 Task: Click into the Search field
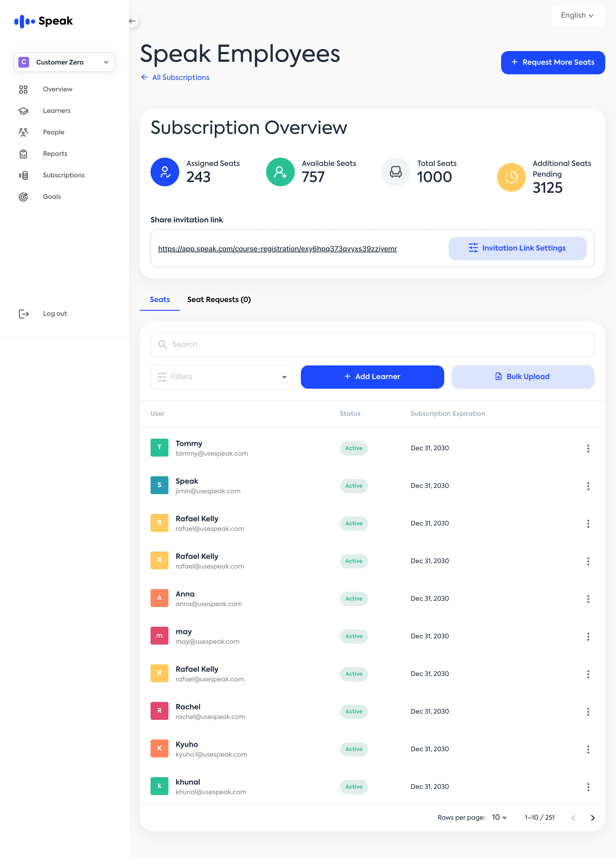tap(372, 345)
